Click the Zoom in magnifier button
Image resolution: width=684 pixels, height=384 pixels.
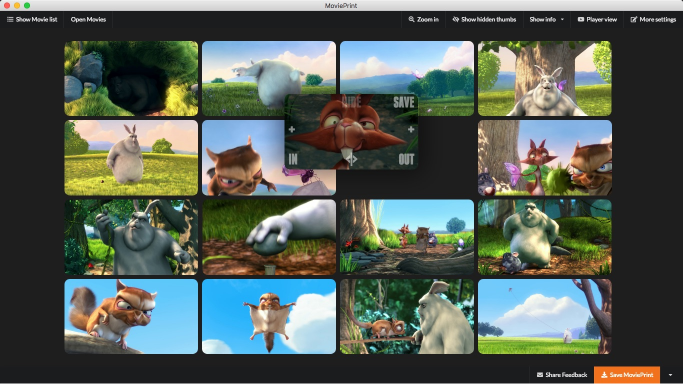424,19
